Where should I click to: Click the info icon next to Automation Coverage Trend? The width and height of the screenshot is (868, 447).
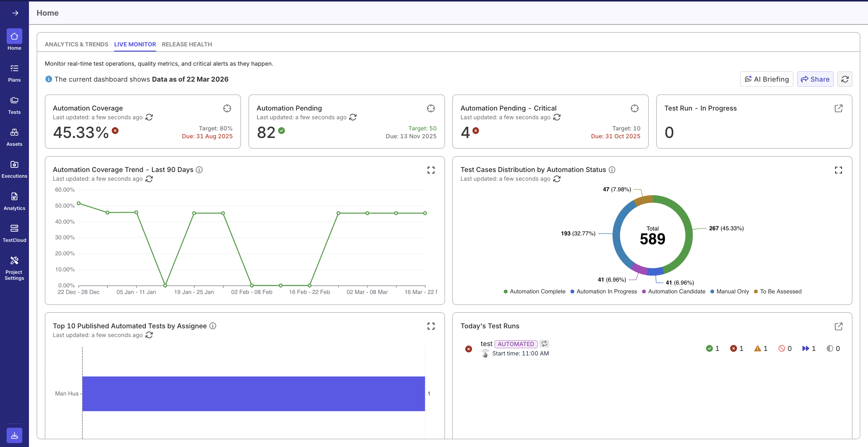click(x=199, y=170)
